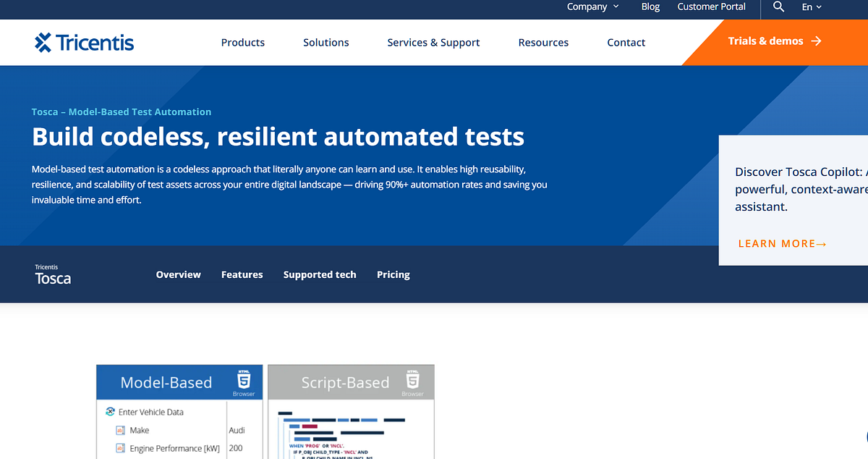
Task: Switch to the Features tab
Action: 242,274
